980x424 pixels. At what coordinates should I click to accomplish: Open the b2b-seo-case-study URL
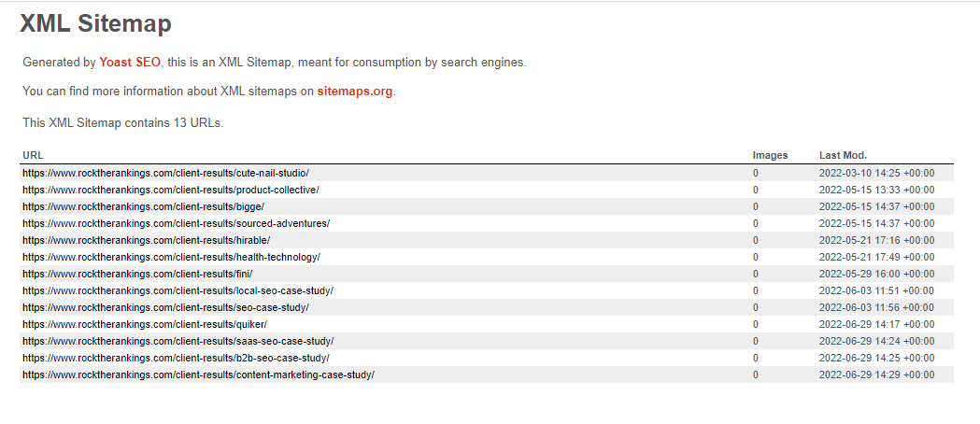tap(176, 358)
